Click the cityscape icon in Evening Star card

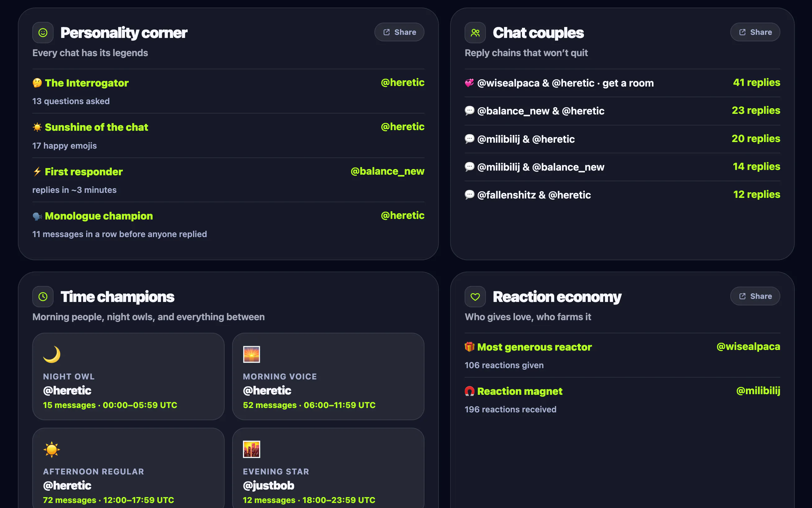click(x=252, y=450)
